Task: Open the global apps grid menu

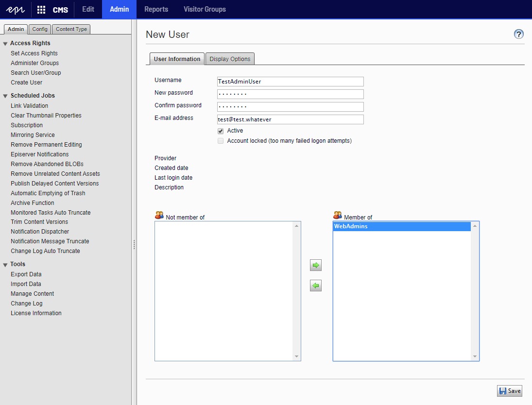Action: [x=41, y=9]
